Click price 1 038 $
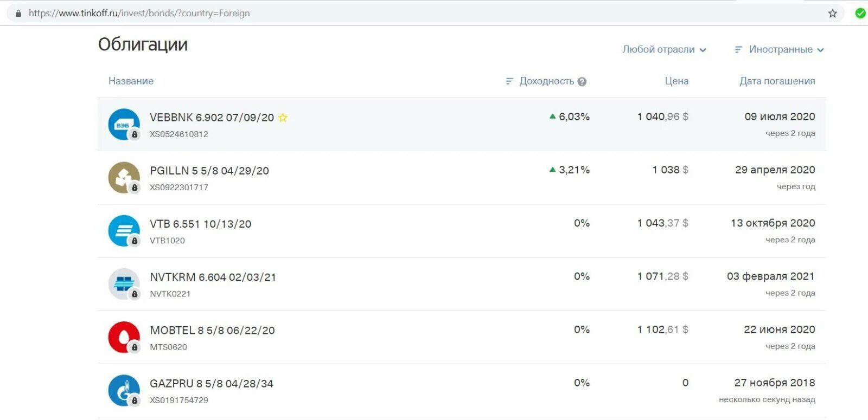868x420 pixels. point(671,170)
